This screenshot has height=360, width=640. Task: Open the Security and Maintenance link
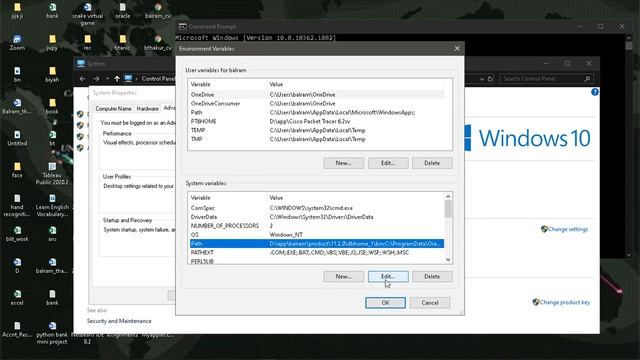pyautogui.click(x=119, y=321)
